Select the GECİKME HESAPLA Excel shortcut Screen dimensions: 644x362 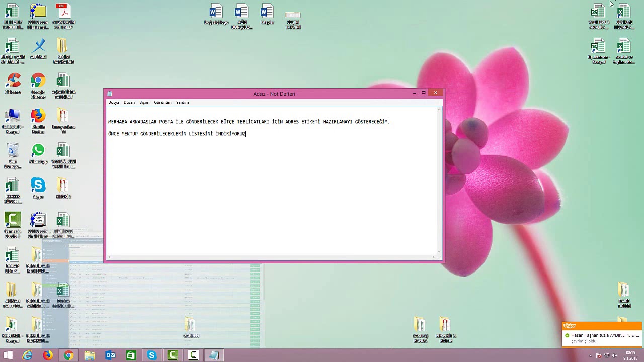pyautogui.click(x=624, y=16)
